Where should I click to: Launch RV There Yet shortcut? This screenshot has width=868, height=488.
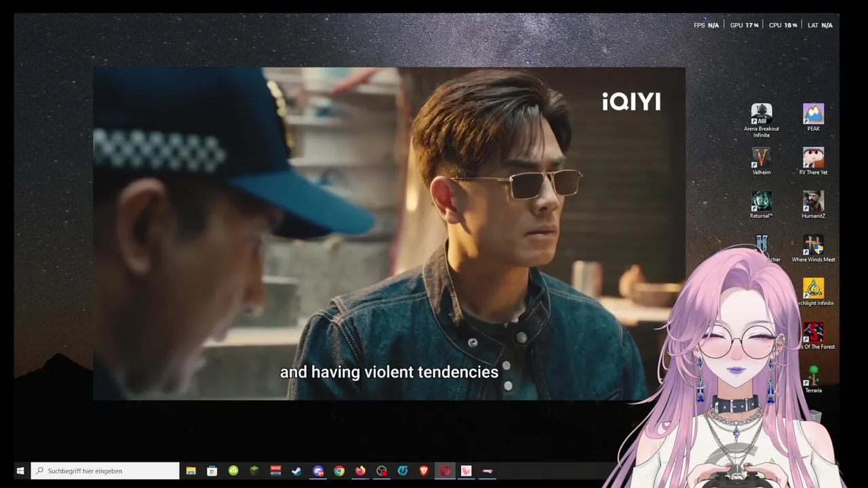(x=813, y=161)
